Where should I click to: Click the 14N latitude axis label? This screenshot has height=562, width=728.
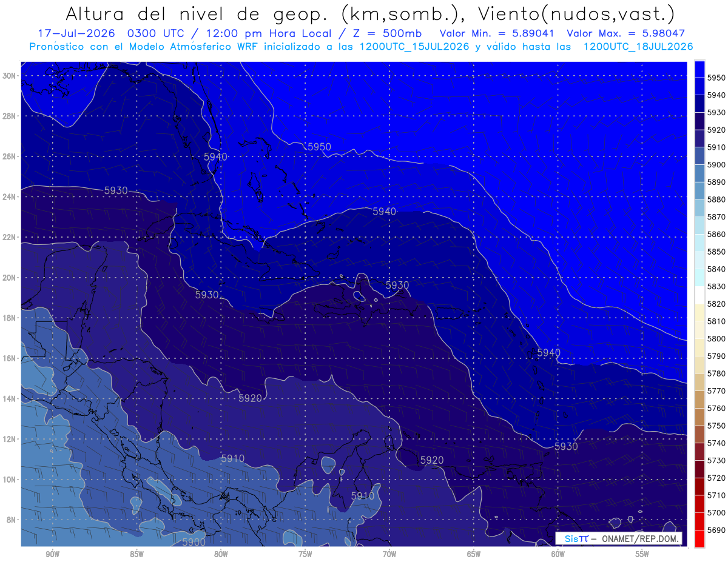coord(9,398)
